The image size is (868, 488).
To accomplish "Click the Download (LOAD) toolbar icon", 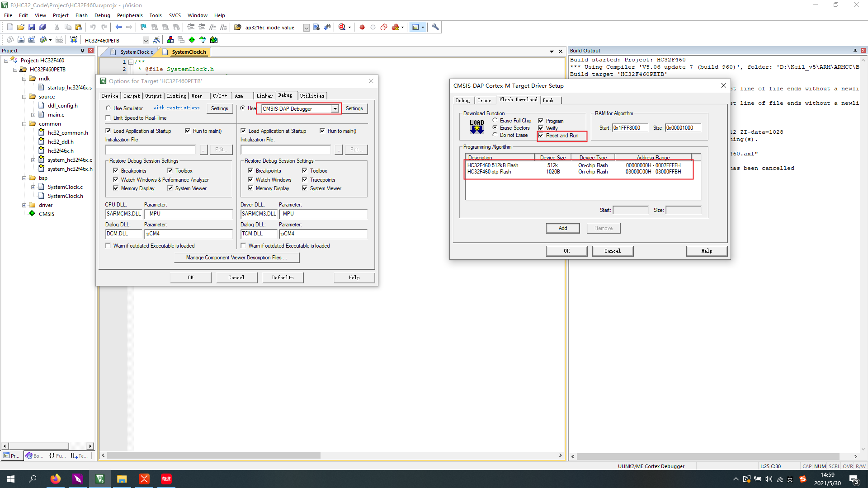I will coord(74,40).
